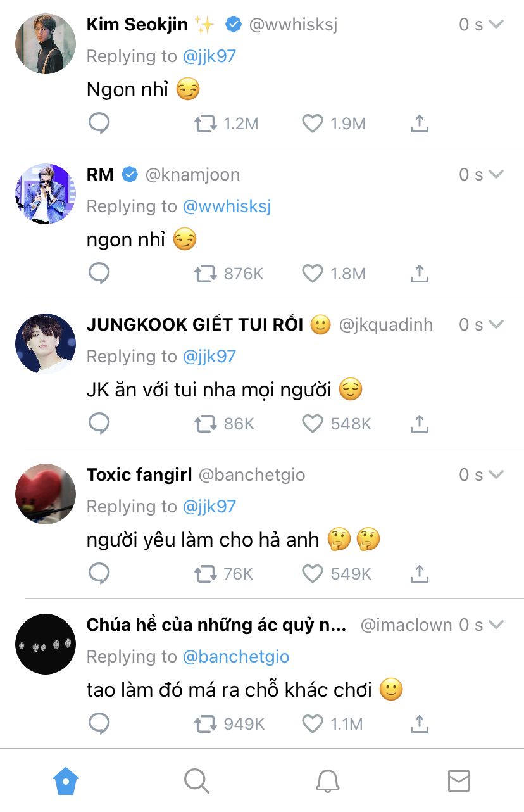Image resolution: width=524 pixels, height=812 pixels.
Task: Open the chevron menu on Toxic fangirl's tweet
Action: click(x=497, y=474)
